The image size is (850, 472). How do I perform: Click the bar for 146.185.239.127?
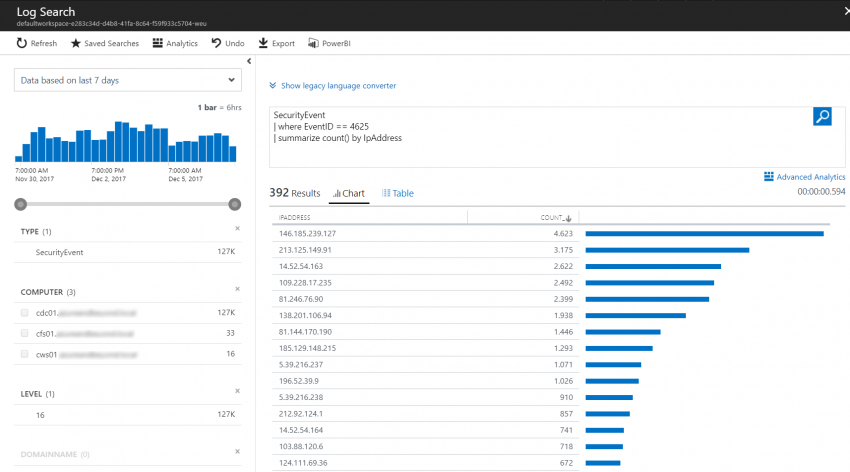tap(704, 234)
